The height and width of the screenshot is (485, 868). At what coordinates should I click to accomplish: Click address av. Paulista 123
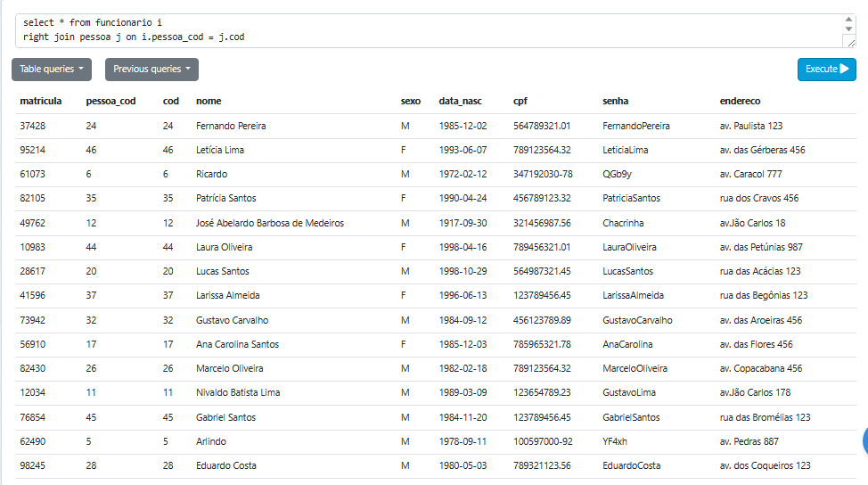pos(750,126)
